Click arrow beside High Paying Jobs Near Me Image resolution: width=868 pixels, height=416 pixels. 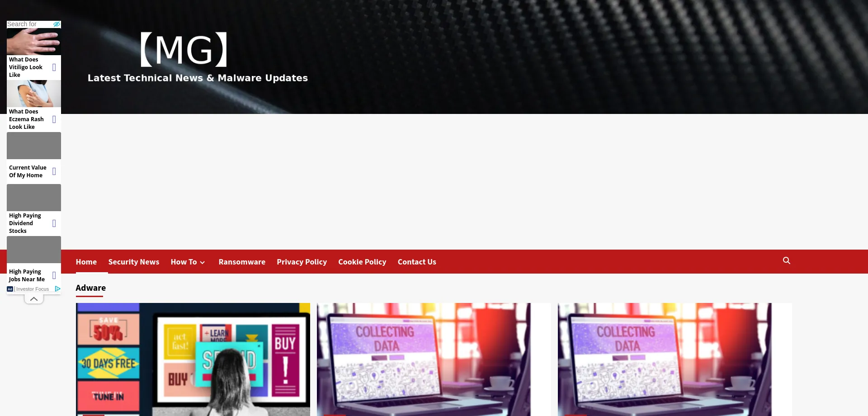(54, 275)
